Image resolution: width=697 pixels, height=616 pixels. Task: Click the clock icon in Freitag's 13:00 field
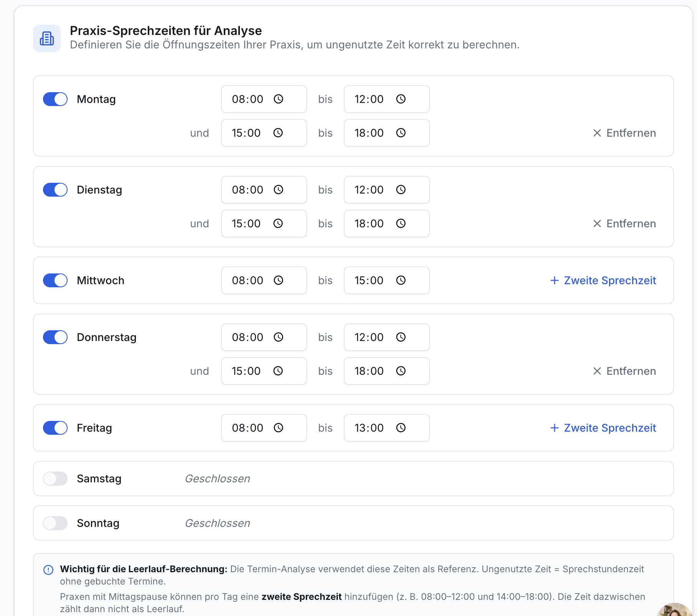tap(401, 428)
